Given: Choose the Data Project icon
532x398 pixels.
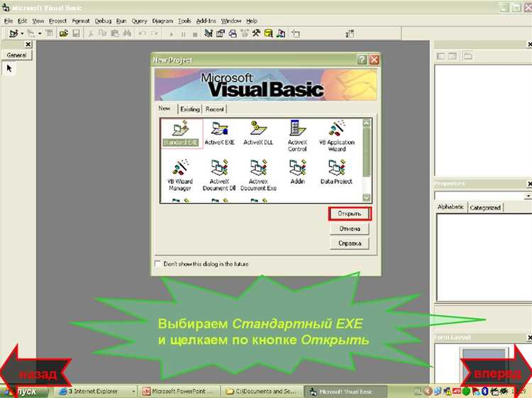Looking at the screenshot, I should point(336,172).
